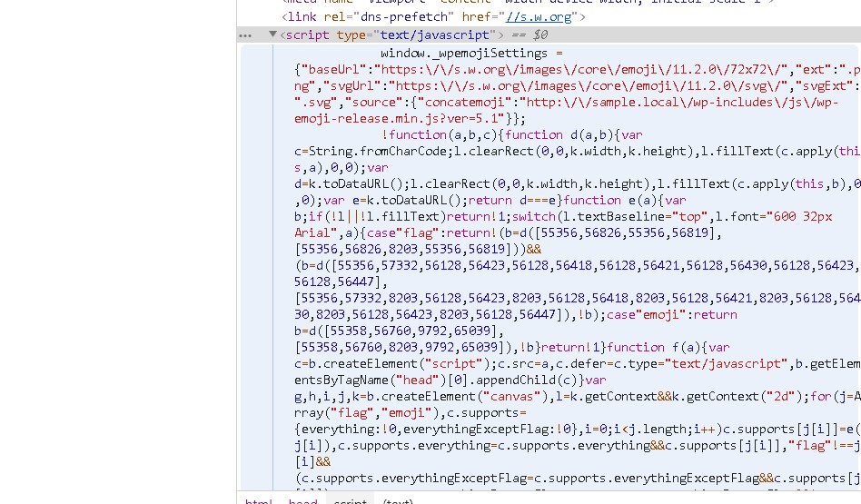Click the == $0 marker on the selected node
This screenshot has width=861, height=504.
[528, 35]
